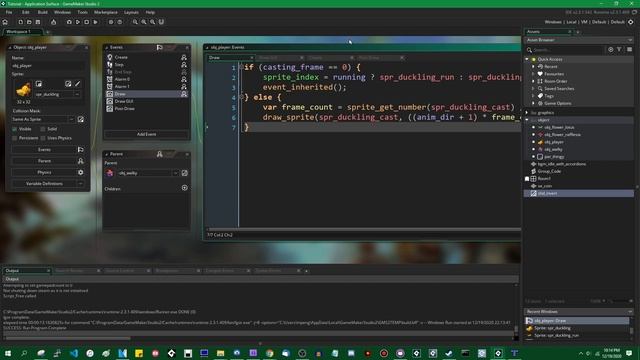Viewport: 640px width, 360px height.
Task: Click the inherit icon on Step event
Action: (x=184, y=64)
